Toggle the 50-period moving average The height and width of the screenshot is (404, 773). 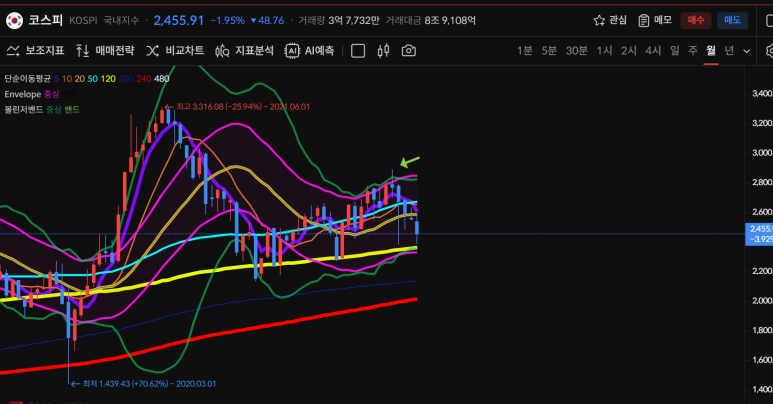[93, 78]
